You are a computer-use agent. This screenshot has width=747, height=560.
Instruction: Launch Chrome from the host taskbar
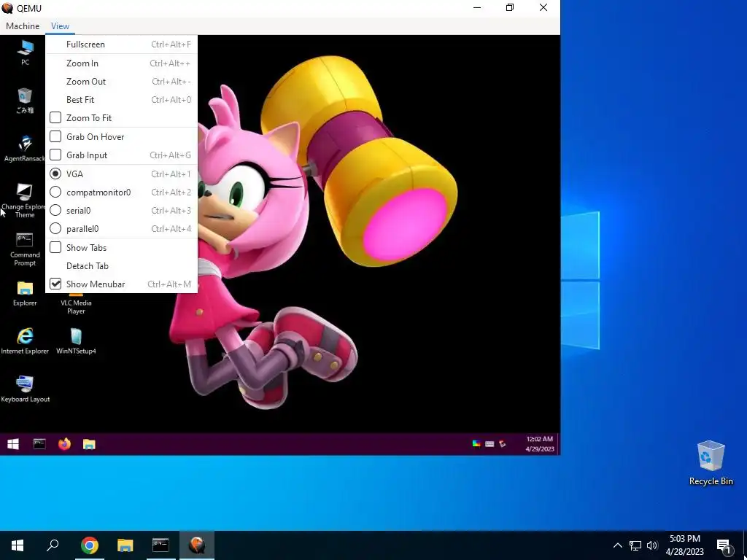[x=90, y=545]
